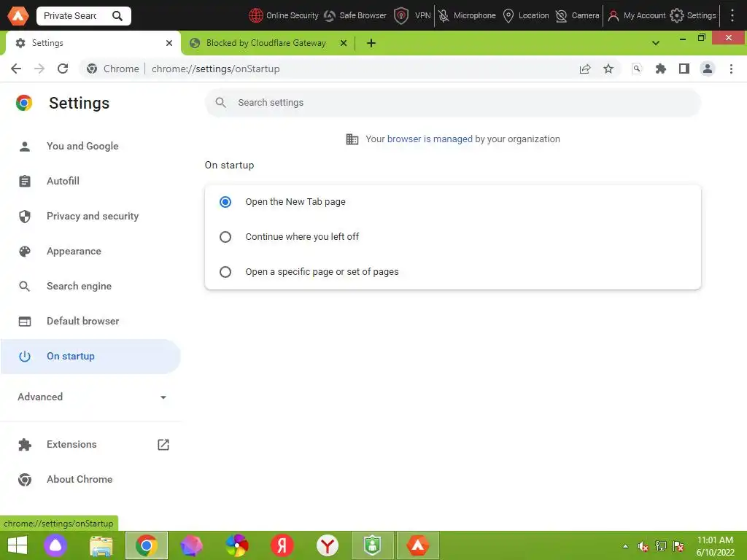
Task: Click Chrome icon in taskbar
Action: pyautogui.click(x=146, y=545)
